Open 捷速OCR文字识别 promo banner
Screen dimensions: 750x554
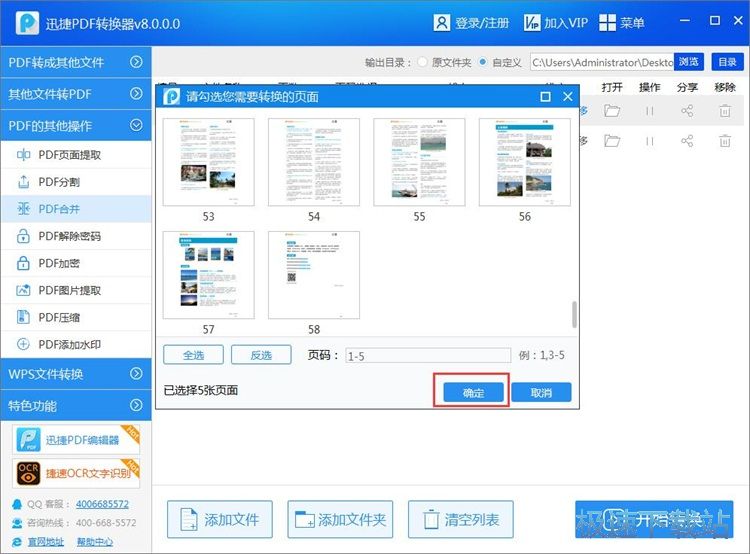coord(77,473)
